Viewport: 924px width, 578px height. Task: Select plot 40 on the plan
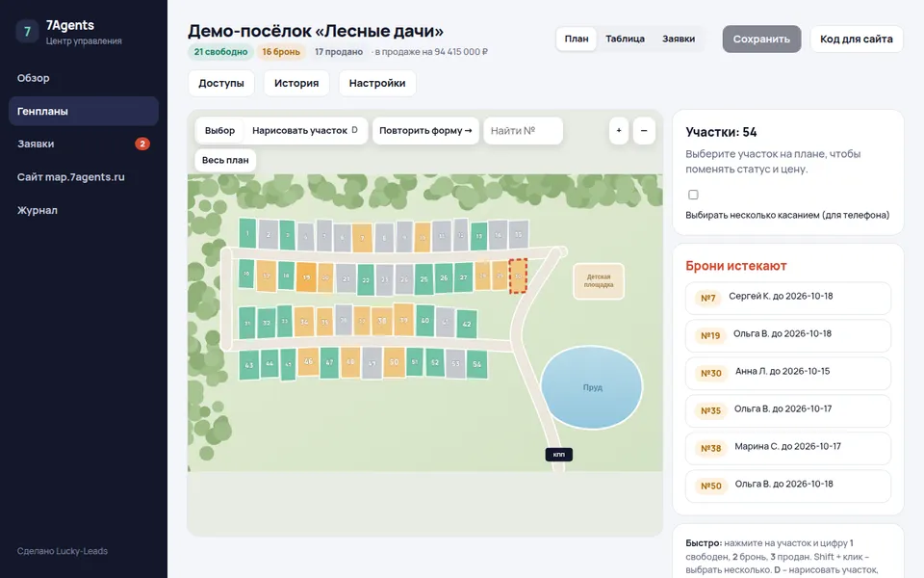click(424, 320)
